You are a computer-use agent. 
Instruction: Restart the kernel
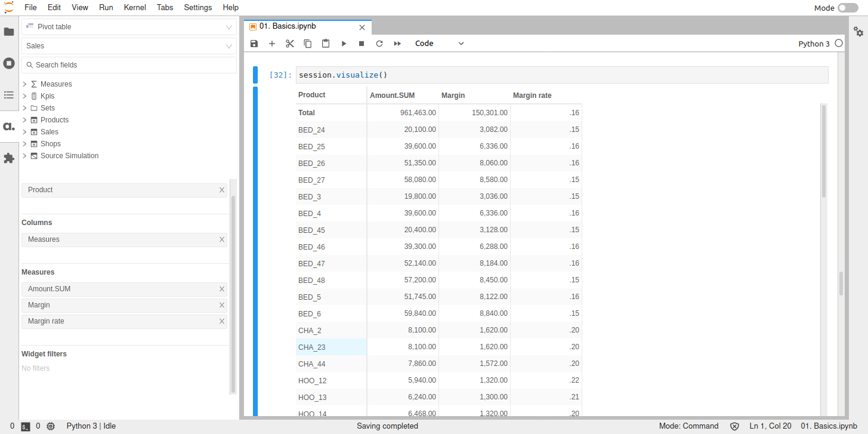[379, 44]
